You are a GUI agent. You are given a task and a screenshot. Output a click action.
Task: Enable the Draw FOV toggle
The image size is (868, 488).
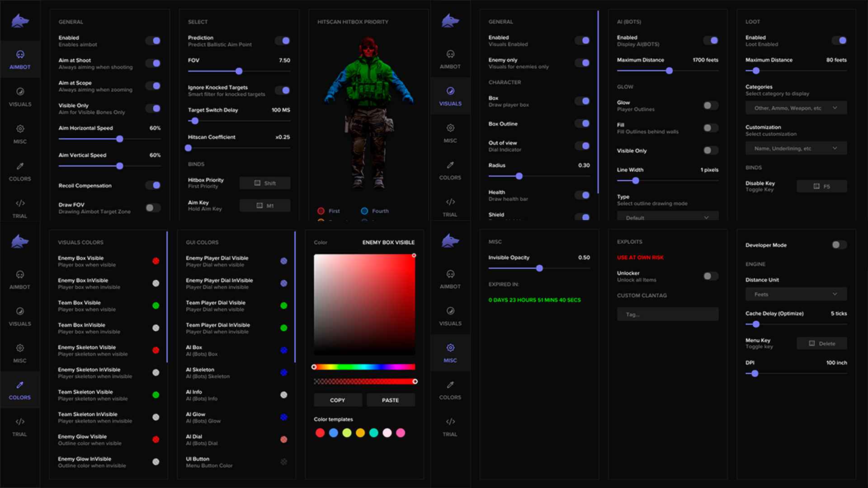153,208
